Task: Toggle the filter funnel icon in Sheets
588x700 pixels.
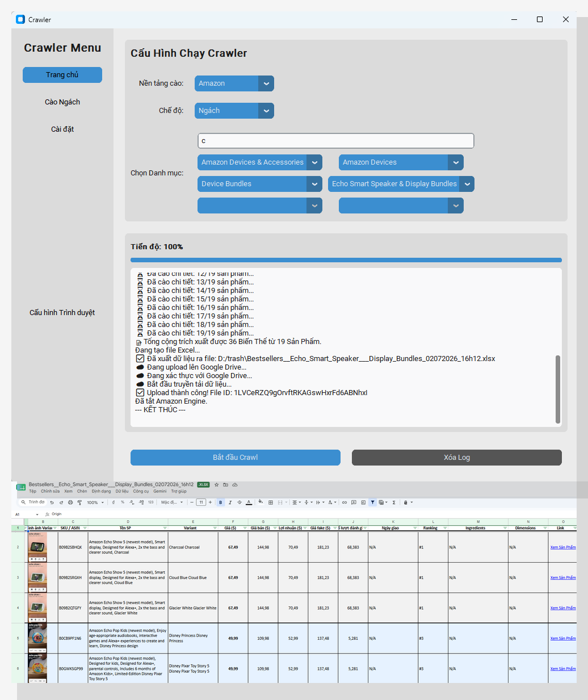Action: coord(372,502)
